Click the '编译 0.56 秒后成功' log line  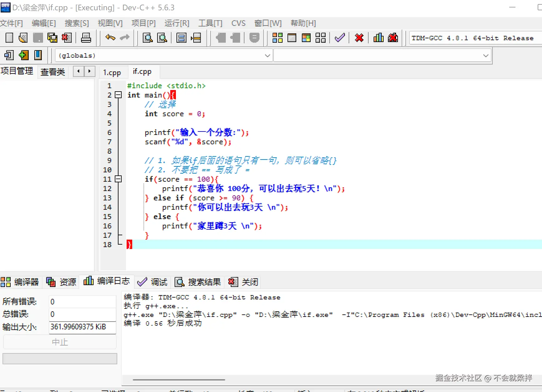tap(163, 323)
